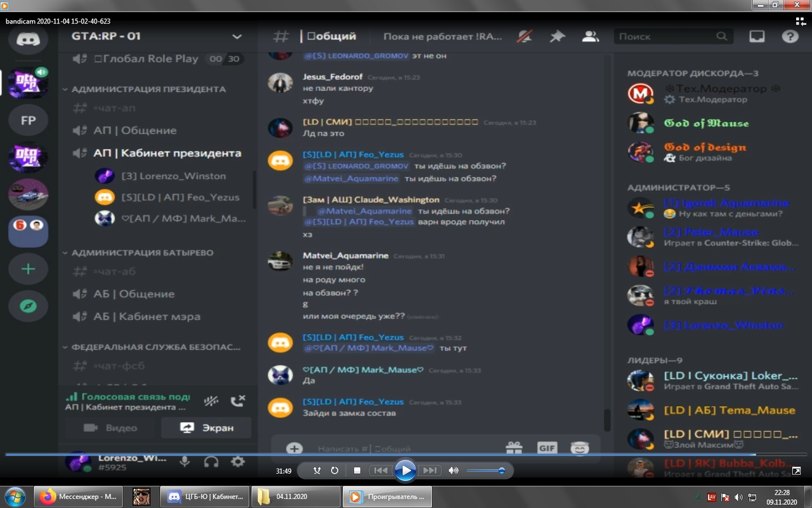Toggle channel notification bell
Image resolution: width=812 pixels, height=508 pixels.
click(525, 37)
